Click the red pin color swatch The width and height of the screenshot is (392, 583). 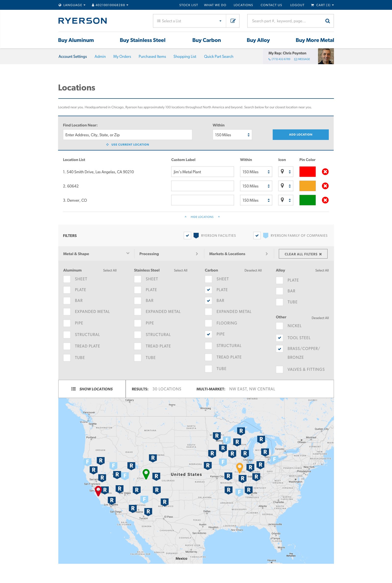click(307, 172)
